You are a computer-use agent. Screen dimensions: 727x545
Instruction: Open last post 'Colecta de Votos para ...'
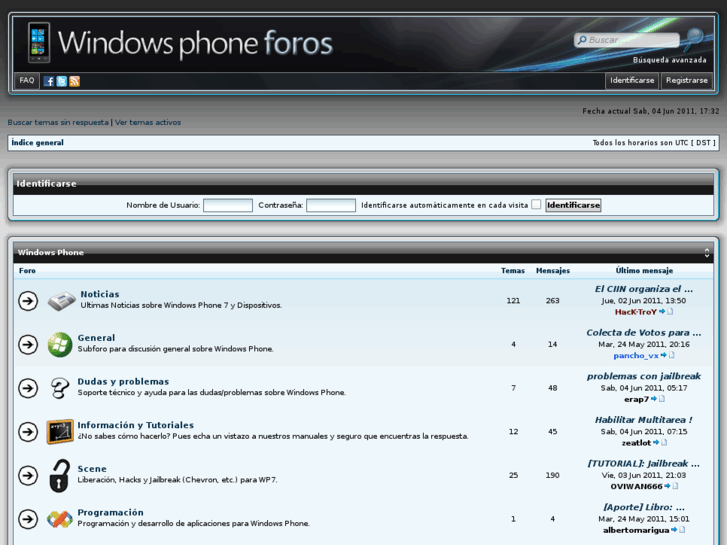(644, 333)
